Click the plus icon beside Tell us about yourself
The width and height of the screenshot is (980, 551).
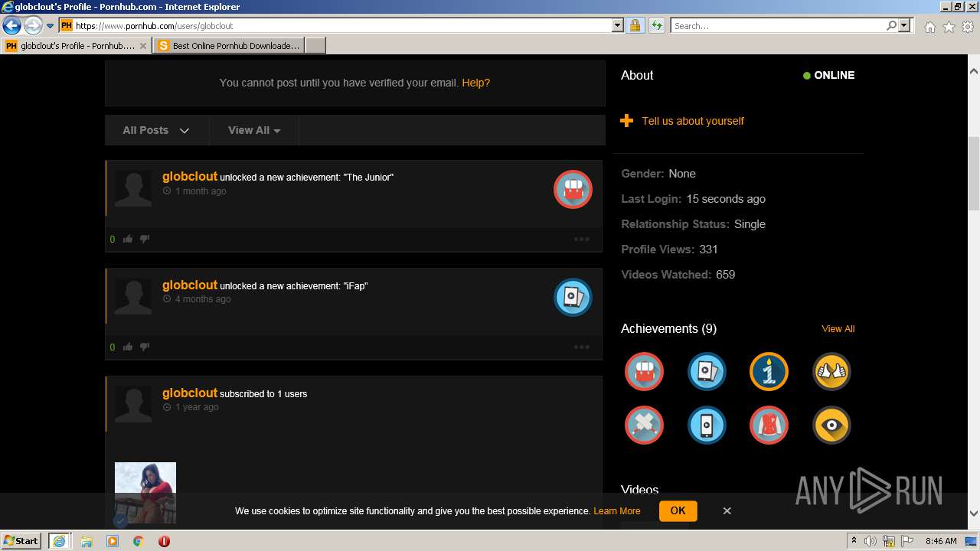click(626, 121)
